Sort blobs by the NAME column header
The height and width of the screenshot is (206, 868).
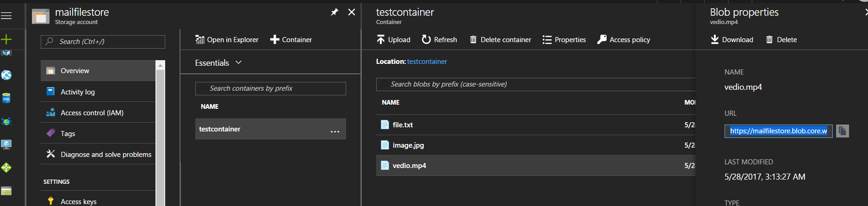click(x=391, y=102)
